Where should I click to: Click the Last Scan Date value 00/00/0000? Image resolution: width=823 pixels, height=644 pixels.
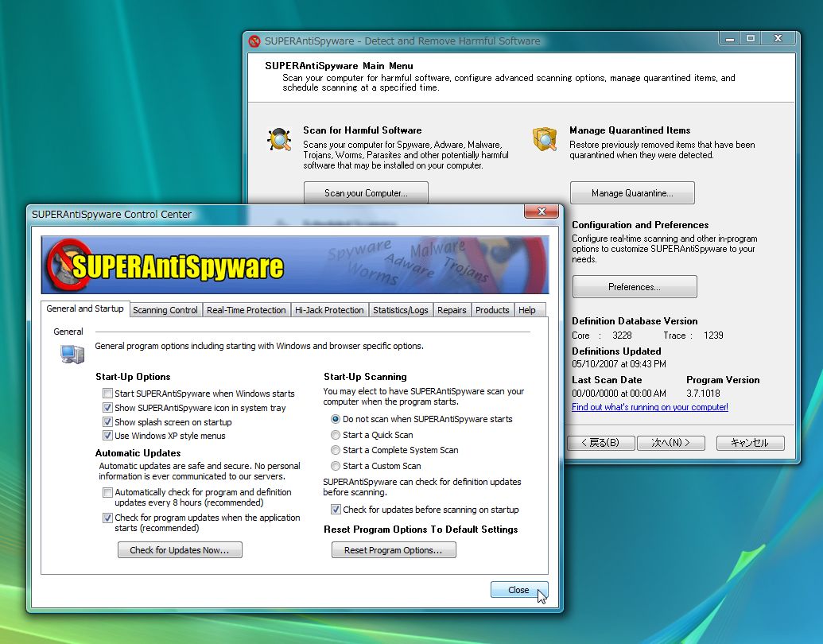[x=619, y=393]
